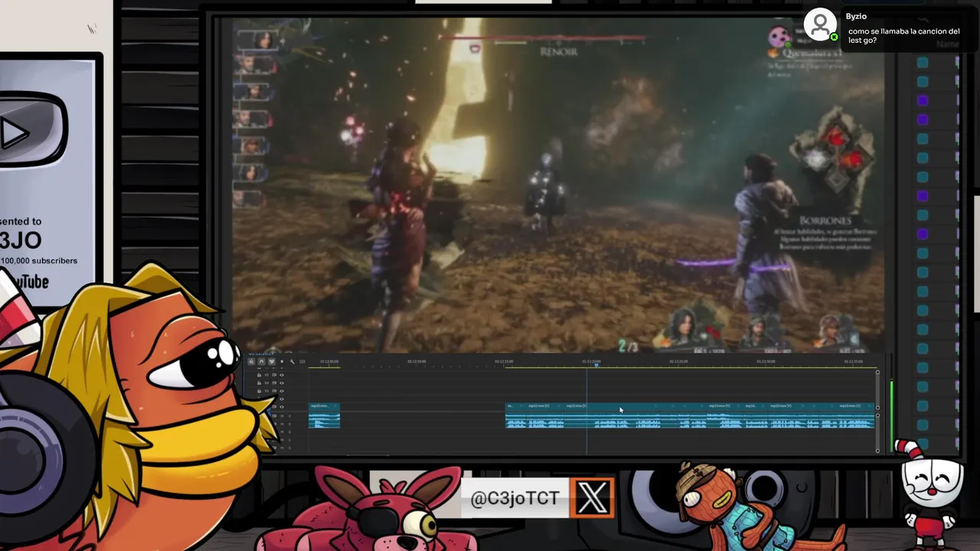This screenshot has height=551, width=980.
Task: Select track target label V3
Action: tap(266, 391)
